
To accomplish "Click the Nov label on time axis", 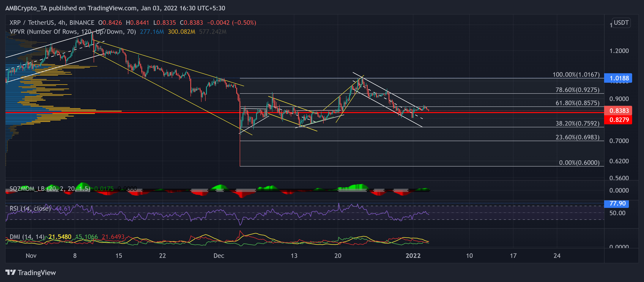I will [x=31, y=256].
